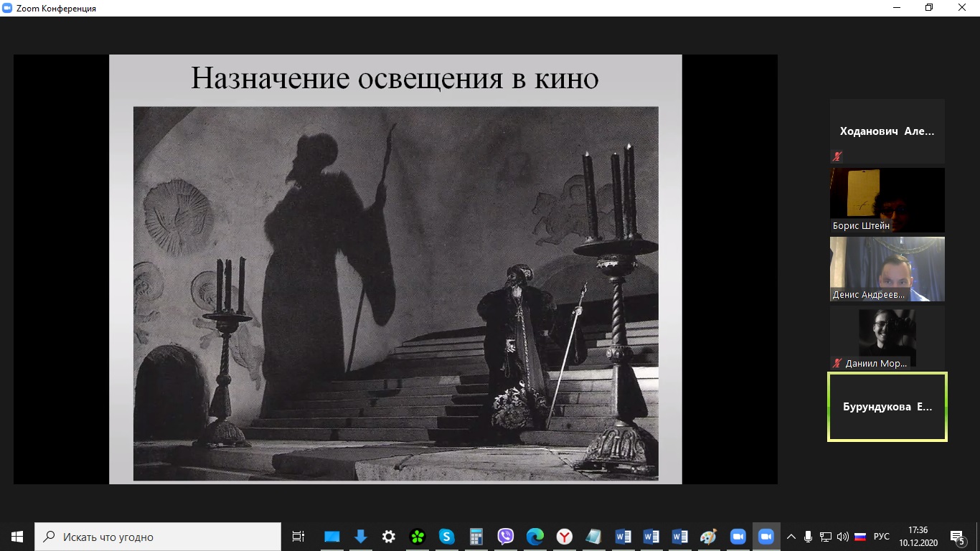The image size is (980, 551).
Task: Open Viber from the taskbar
Action: point(506,537)
